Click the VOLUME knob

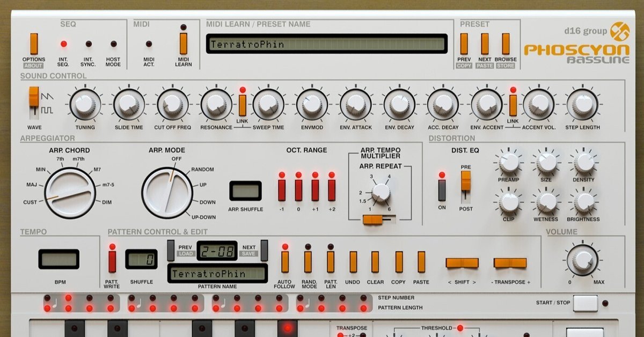click(582, 260)
